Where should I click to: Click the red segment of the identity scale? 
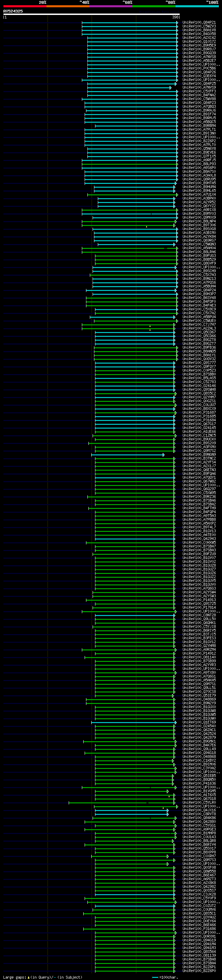pos(25,6)
